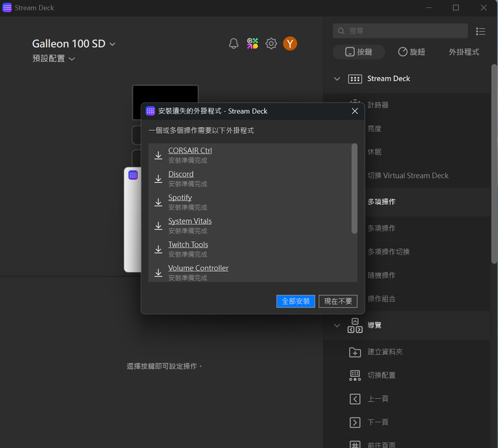
Task: Click the download icon for Spotify
Action: [x=158, y=202]
